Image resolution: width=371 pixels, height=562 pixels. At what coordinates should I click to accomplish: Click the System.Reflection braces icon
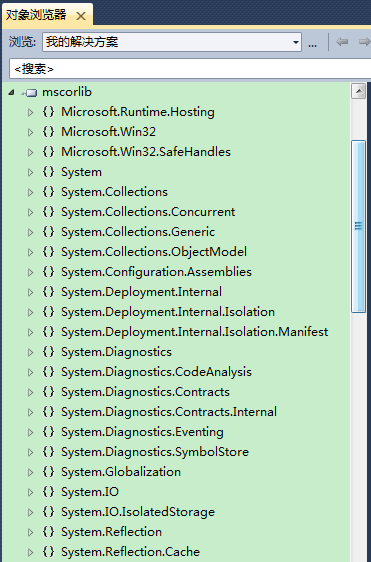click(48, 532)
